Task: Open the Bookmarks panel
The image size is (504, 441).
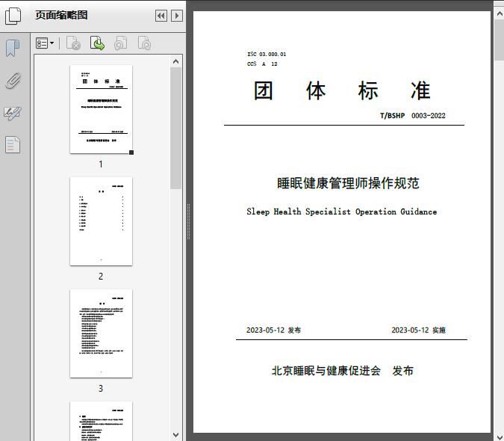Action: click(x=13, y=49)
